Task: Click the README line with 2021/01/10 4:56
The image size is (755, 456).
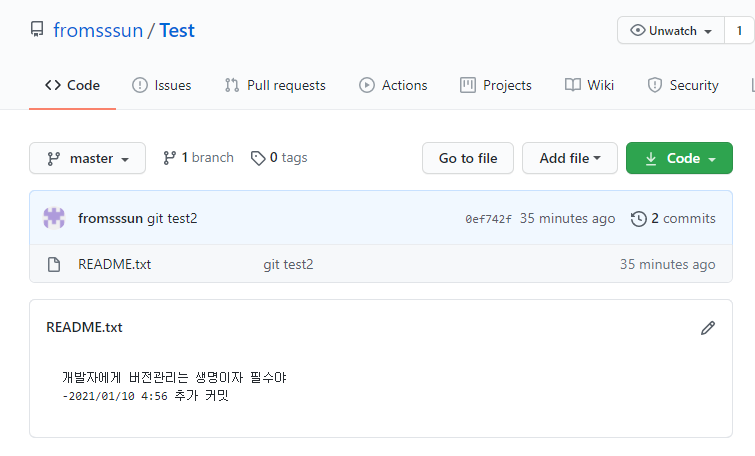Action: click(145, 396)
